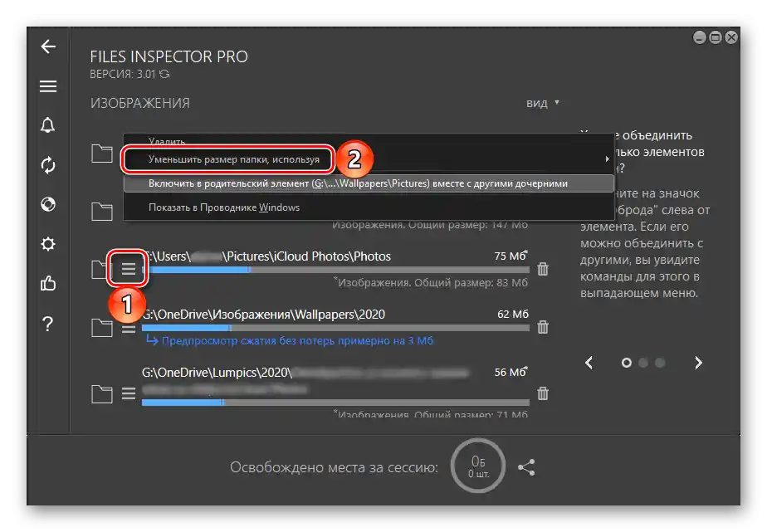Screen dimensions: 767x532
Task: Click the folder icon of Wallpapers\2020 row
Action: [102, 327]
